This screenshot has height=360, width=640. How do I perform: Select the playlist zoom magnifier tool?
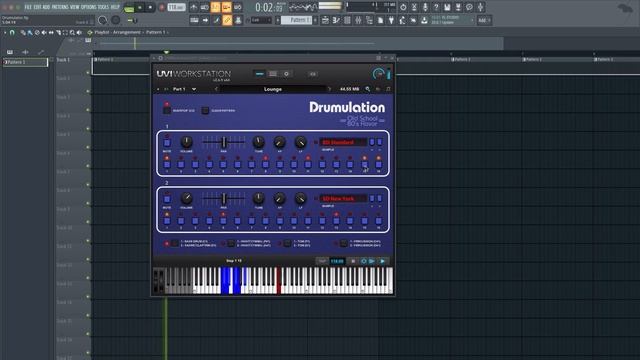tap(72, 32)
